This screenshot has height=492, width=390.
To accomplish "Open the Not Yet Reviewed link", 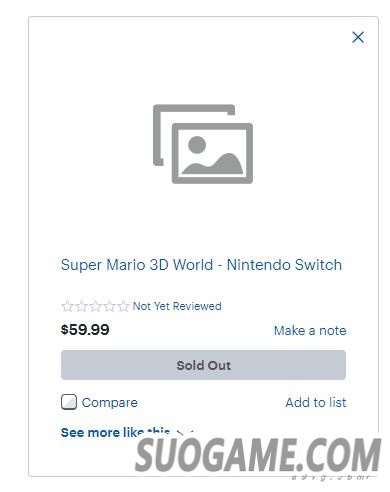I will (177, 306).
